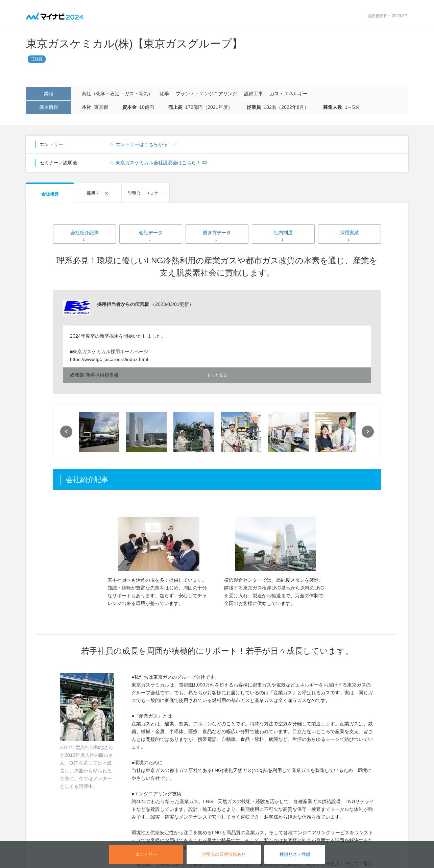Click 最終更新日：2023/3/1 text
Image resolution: width=434 pixels, height=868 pixels.
pyautogui.click(x=388, y=16)
